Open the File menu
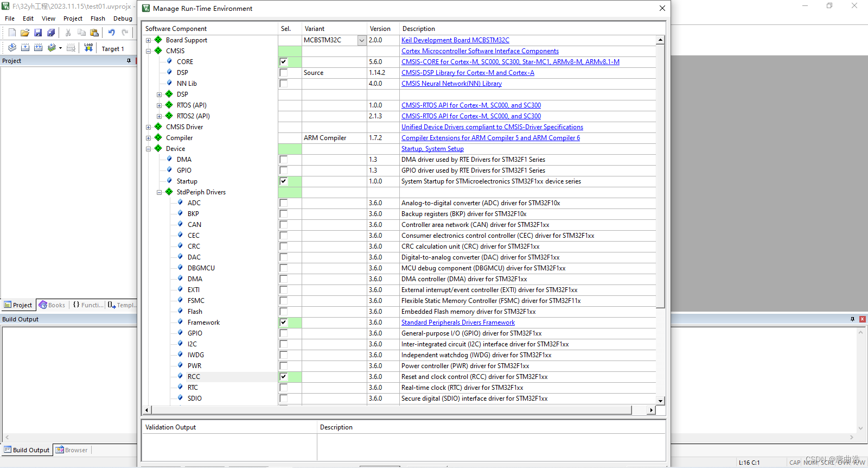 10,18
